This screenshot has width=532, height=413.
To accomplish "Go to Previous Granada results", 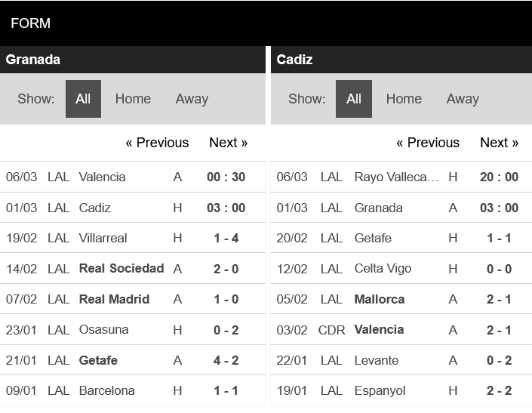I will 157,143.
